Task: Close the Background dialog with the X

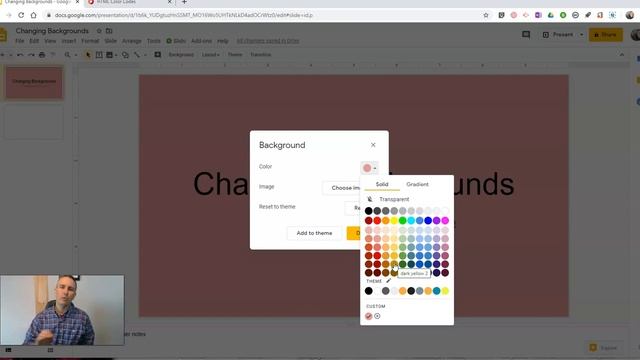Action: point(373,145)
